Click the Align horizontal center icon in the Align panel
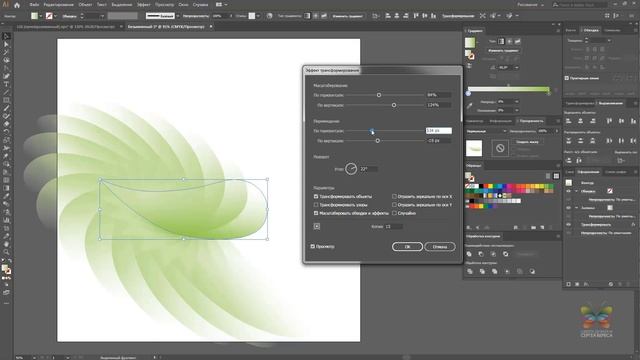The width and height of the screenshot is (640, 360). (580, 121)
